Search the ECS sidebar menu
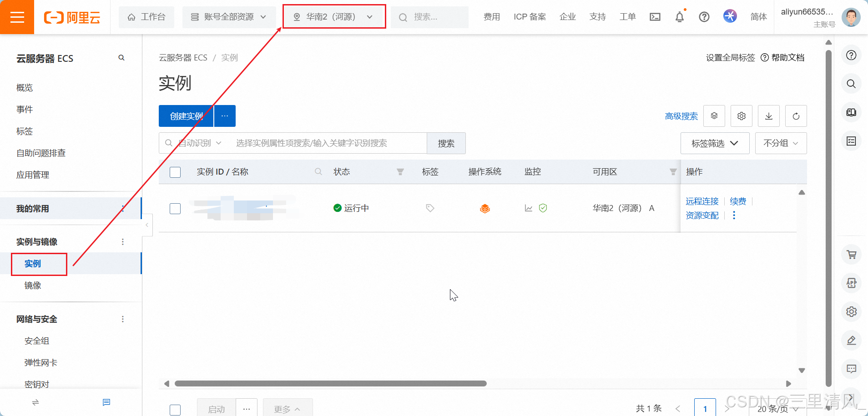868x416 pixels. coord(121,58)
